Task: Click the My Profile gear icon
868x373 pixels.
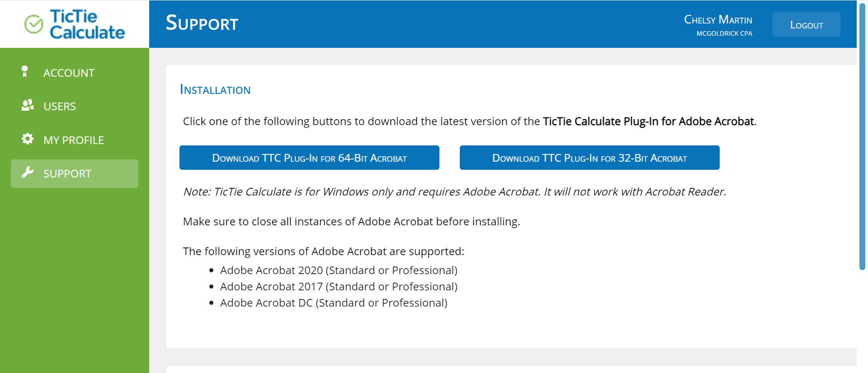Action: coord(26,139)
